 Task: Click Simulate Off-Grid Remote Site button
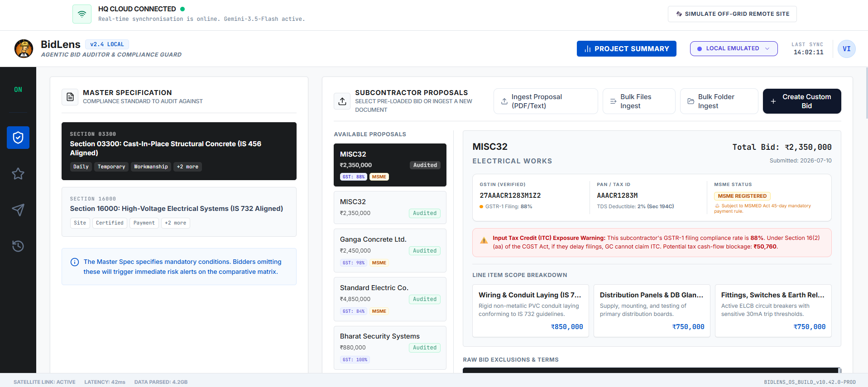tap(732, 14)
